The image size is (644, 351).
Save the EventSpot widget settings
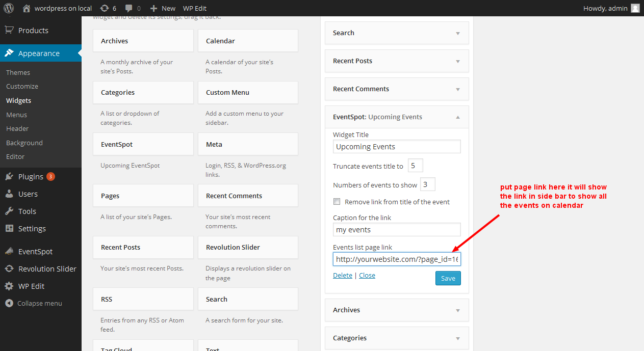(x=448, y=278)
